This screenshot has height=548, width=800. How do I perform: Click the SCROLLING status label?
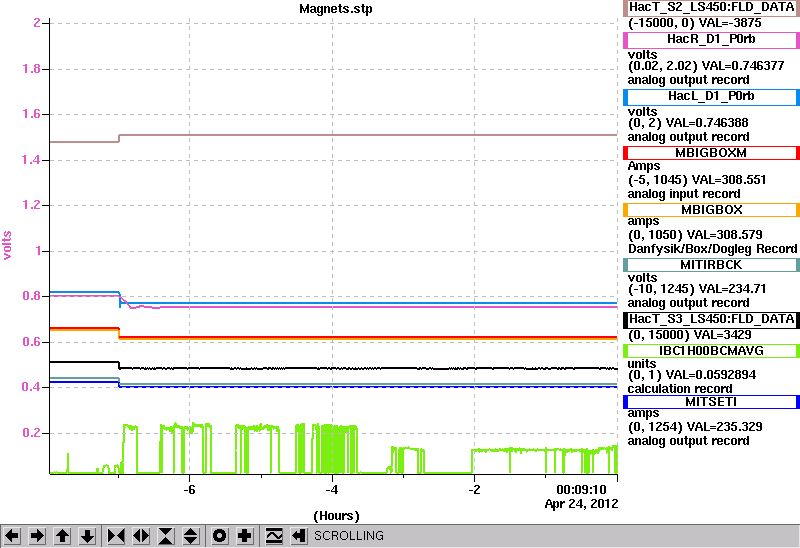click(348, 536)
